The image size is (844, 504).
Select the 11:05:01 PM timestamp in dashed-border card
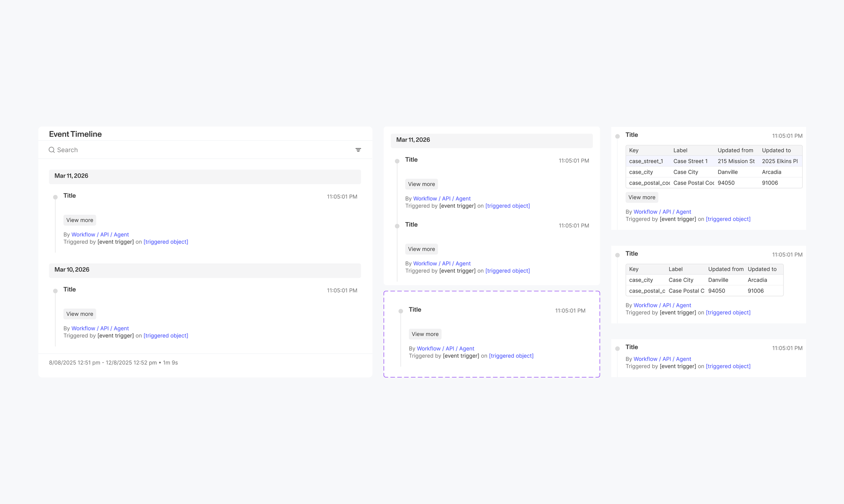point(570,311)
